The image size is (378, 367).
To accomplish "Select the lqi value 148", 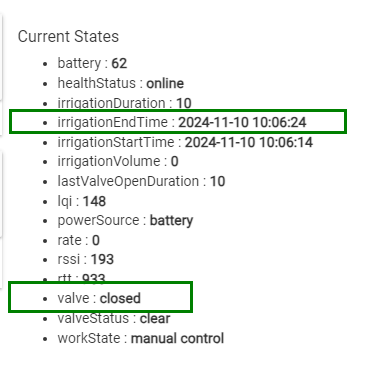I will point(94,201).
